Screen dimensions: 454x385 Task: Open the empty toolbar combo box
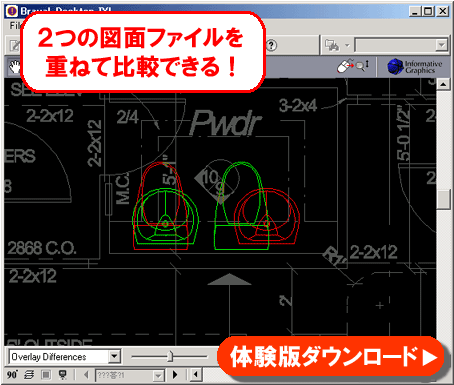point(401,45)
